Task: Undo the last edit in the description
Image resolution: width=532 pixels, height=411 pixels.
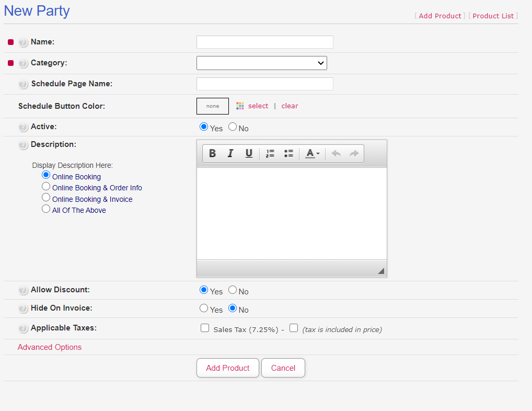Action: (336, 153)
